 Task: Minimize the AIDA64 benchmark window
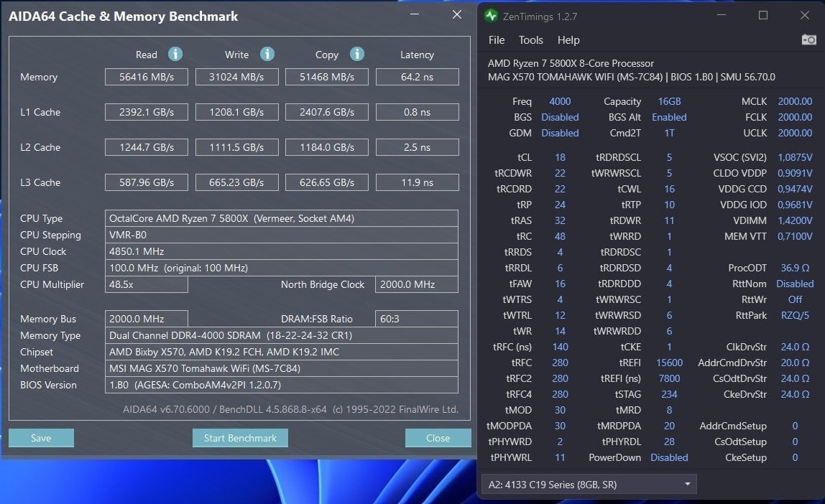[x=415, y=15]
